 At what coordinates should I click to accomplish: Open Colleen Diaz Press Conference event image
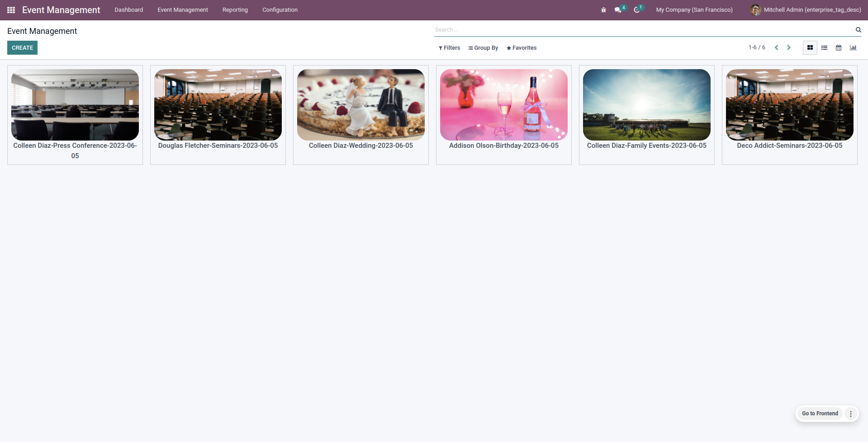click(75, 105)
